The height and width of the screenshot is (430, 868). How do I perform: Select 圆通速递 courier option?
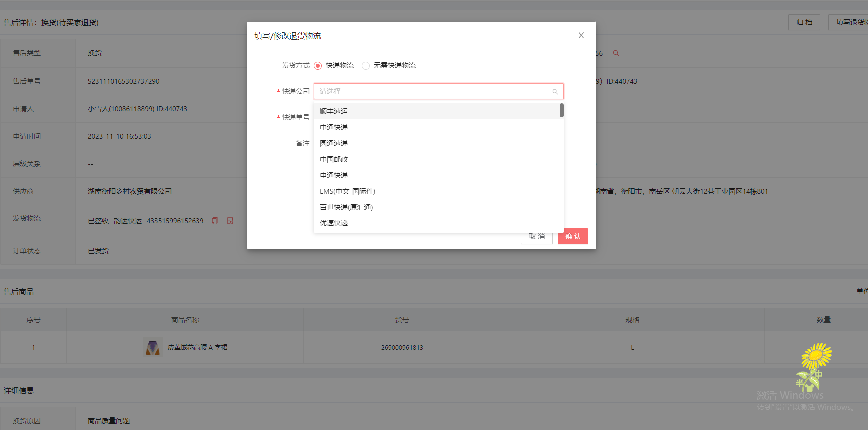pyautogui.click(x=334, y=143)
